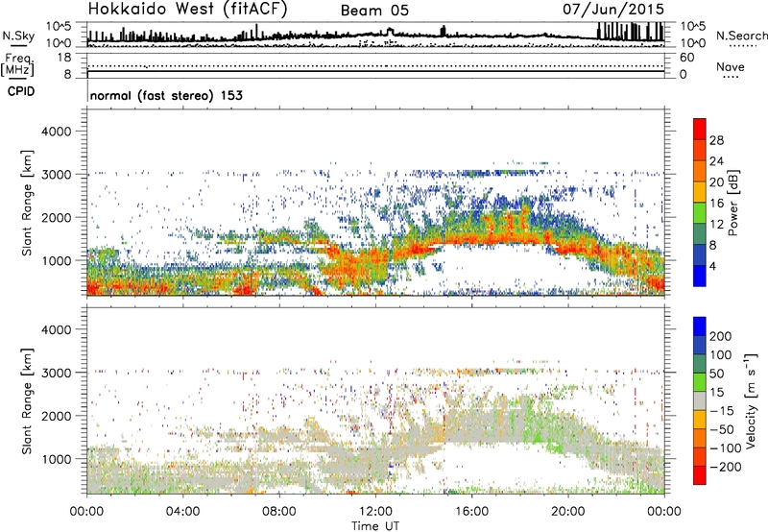Click the '20:00' time axis label
768x532 pixels.
coord(568,512)
